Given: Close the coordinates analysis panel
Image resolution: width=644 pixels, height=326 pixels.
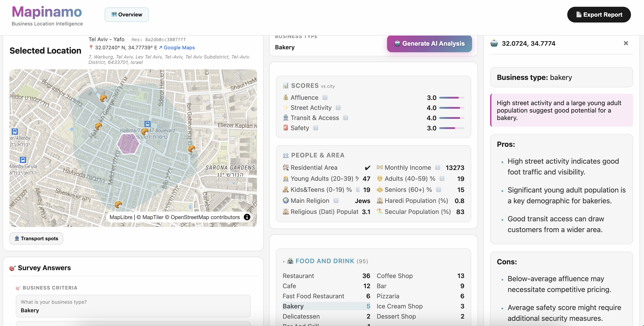Looking at the screenshot, I should 626,43.
